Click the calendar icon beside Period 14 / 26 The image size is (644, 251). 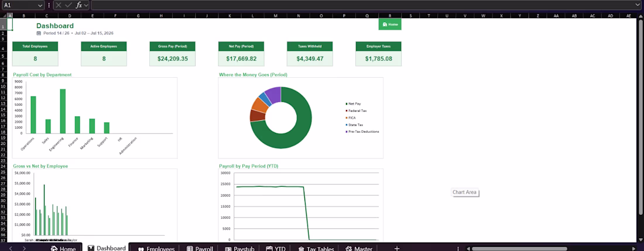tap(39, 33)
